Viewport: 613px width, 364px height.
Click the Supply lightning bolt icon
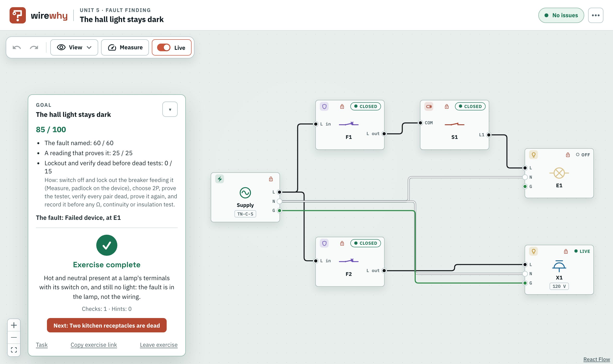219,179
